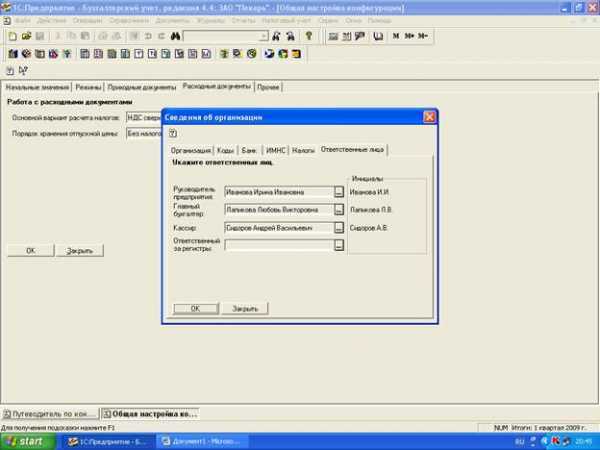This screenshot has width=600, height=450.
Task: Switch to the Коды tab in dialog
Action: 225,150
